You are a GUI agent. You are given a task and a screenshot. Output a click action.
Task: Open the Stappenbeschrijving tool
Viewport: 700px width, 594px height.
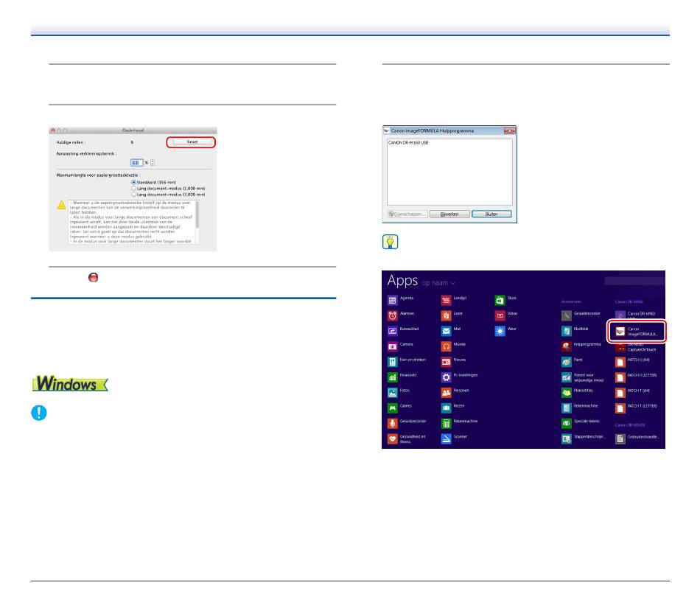584,438
